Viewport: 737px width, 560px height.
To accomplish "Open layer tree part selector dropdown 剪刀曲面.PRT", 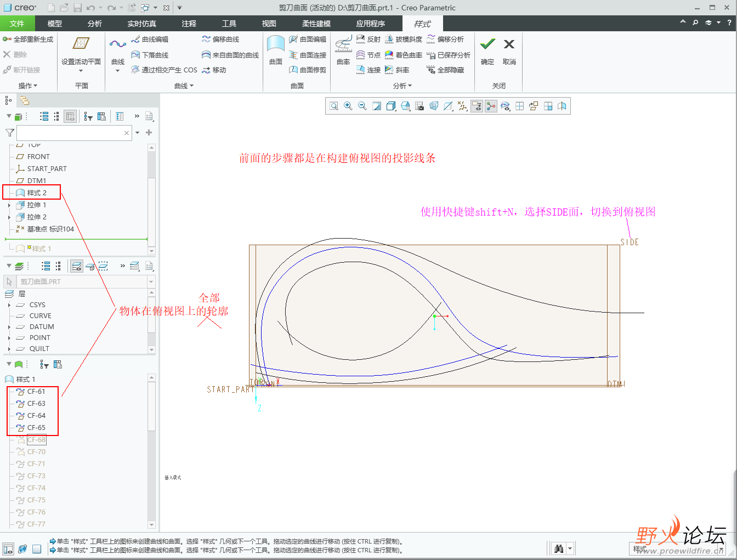I will [151, 282].
